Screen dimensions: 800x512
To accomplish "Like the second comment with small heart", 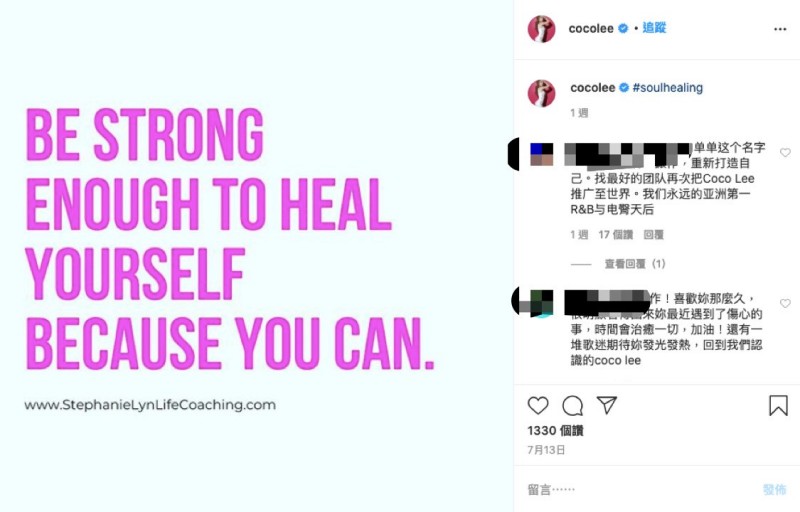I will pos(785,303).
